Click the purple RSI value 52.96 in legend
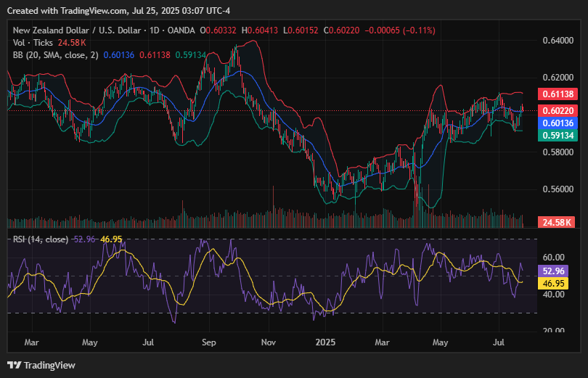 click(x=84, y=239)
